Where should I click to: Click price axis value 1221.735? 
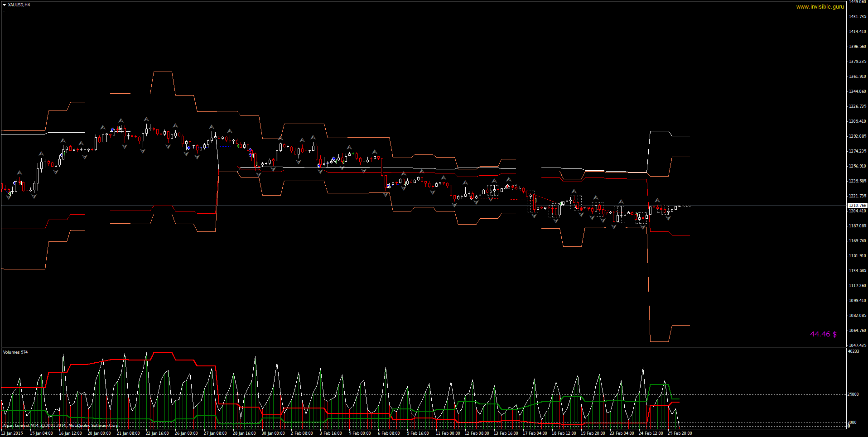857,196
